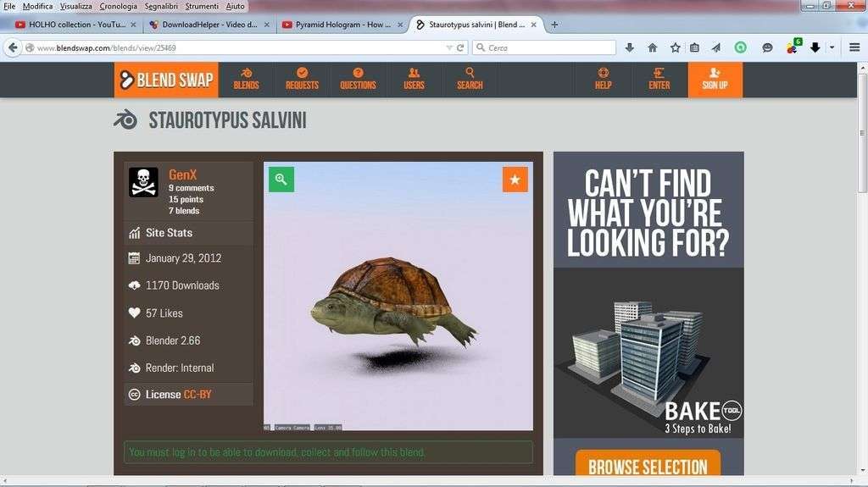The width and height of the screenshot is (868, 487).
Task: Close the Staurotypus salvini tab
Action: click(x=534, y=25)
